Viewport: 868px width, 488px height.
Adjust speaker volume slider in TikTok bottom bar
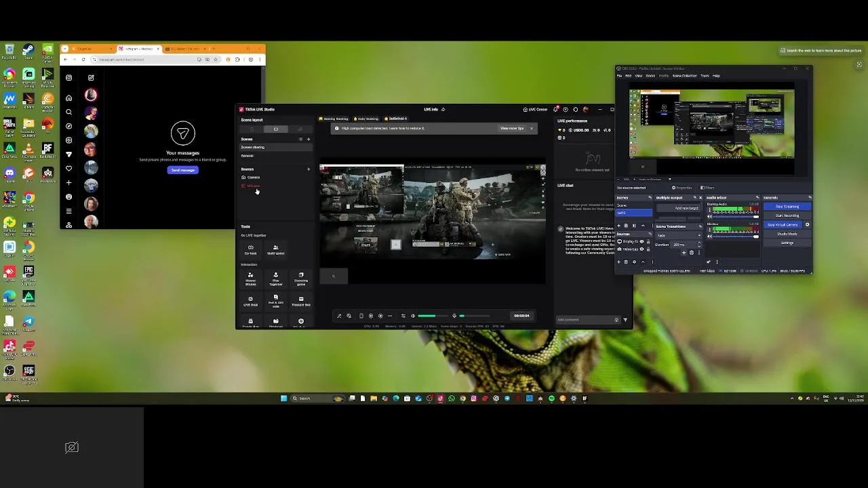433,316
